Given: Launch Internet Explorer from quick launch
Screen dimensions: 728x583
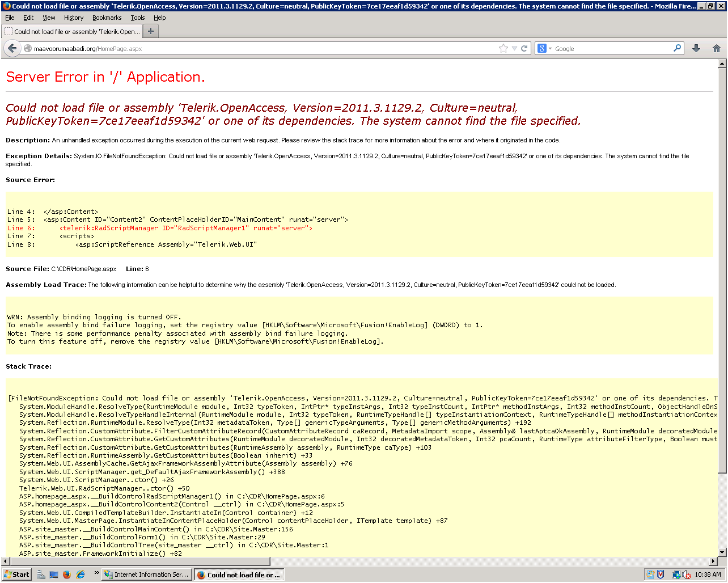Looking at the screenshot, I should (81, 574).
